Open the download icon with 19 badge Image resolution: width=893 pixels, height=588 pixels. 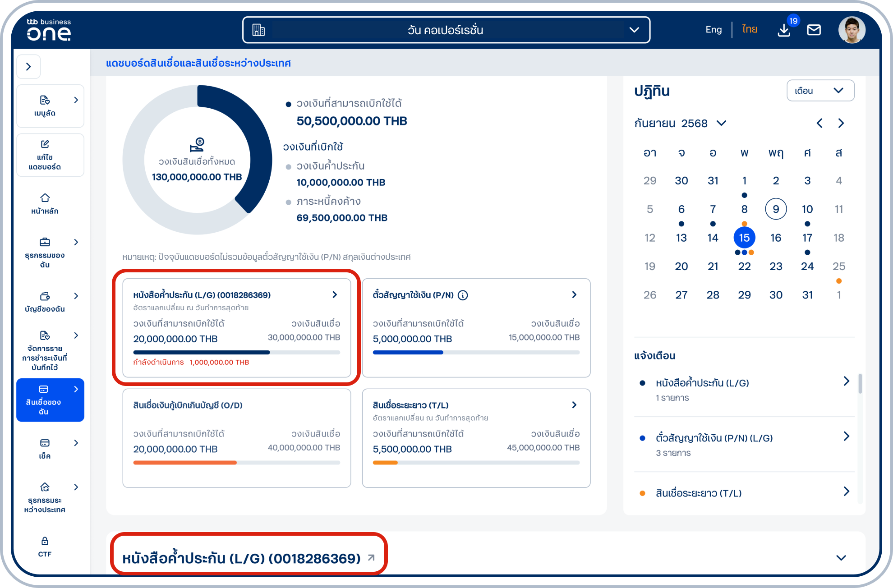click(x=784, y=31)
